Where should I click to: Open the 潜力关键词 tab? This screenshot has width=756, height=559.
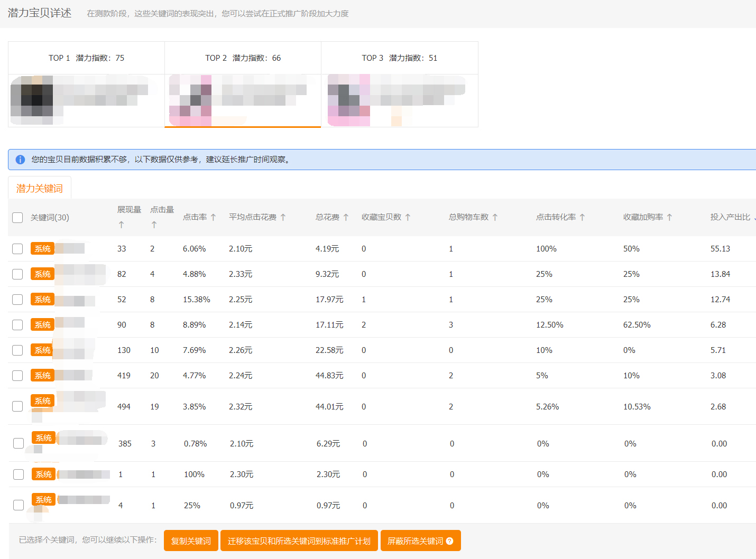coord(40,189)
